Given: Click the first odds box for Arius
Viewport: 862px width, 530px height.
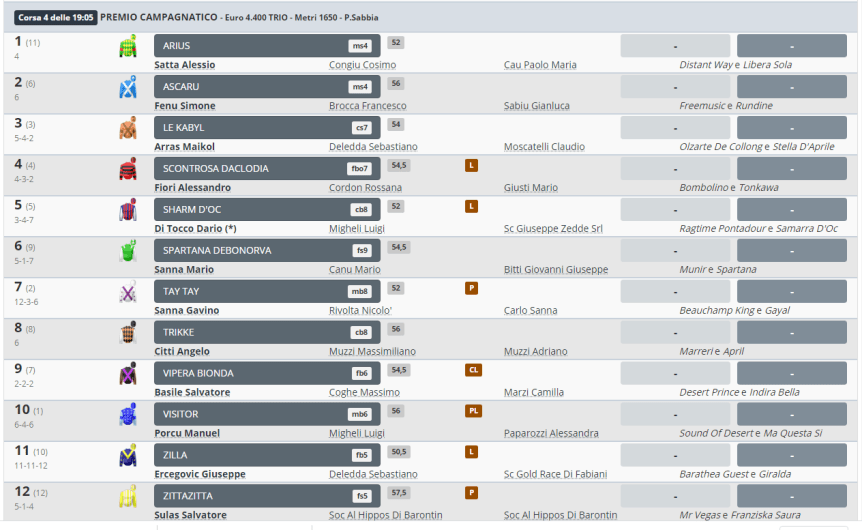Looking at the screenshot, I should tap(675, 46).
